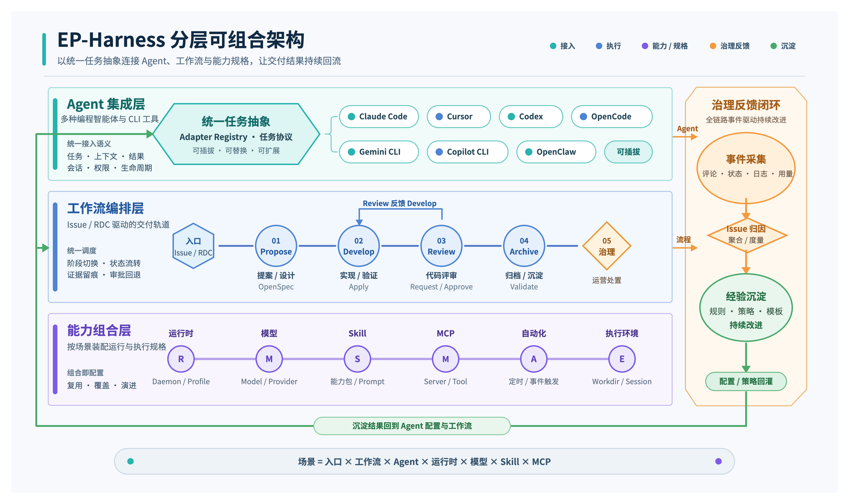Click the 工作流编排层 heading
The height and width of the screenshot is (504, 849).
coord(105,208)
